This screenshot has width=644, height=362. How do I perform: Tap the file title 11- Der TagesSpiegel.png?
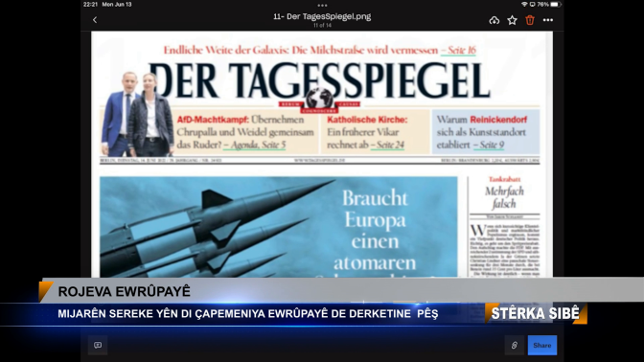point(322,16)
